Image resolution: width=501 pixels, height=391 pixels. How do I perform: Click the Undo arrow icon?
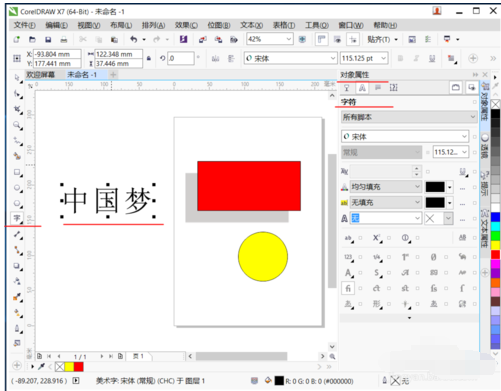134,40
